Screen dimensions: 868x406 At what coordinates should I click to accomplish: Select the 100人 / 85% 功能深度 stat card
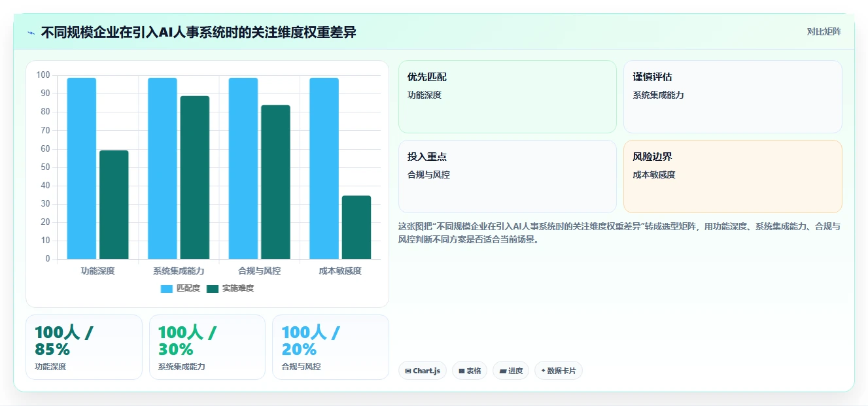tap(84, 347)
